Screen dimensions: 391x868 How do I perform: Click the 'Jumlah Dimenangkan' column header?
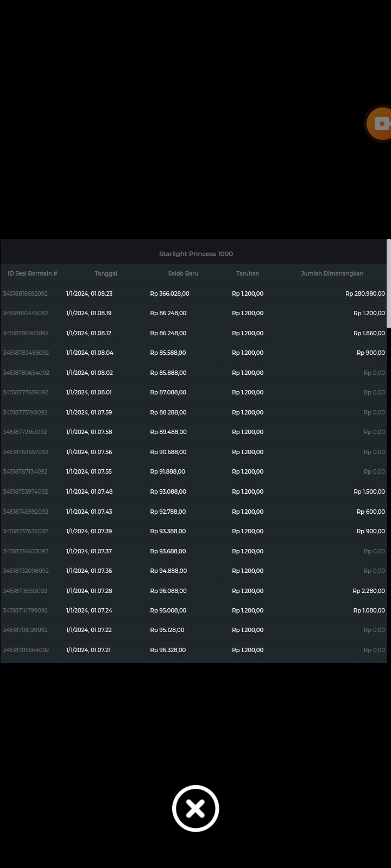(x=332, y=273)
